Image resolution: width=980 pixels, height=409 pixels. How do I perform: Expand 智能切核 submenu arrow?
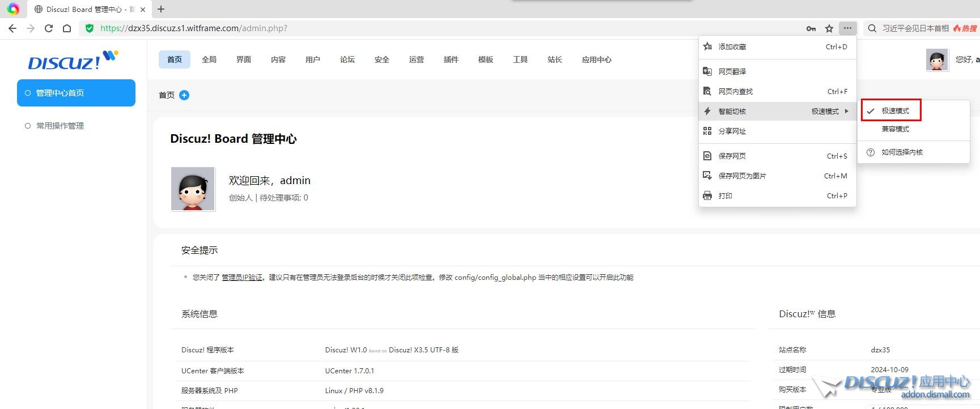point(847,111)
